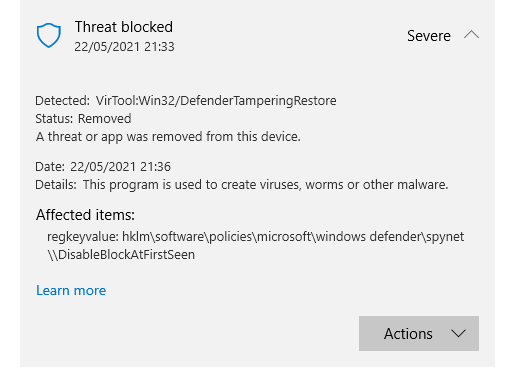Click the VirTool:Win32/DefenderTamperingRestore threat name

[x=216, y=101]
